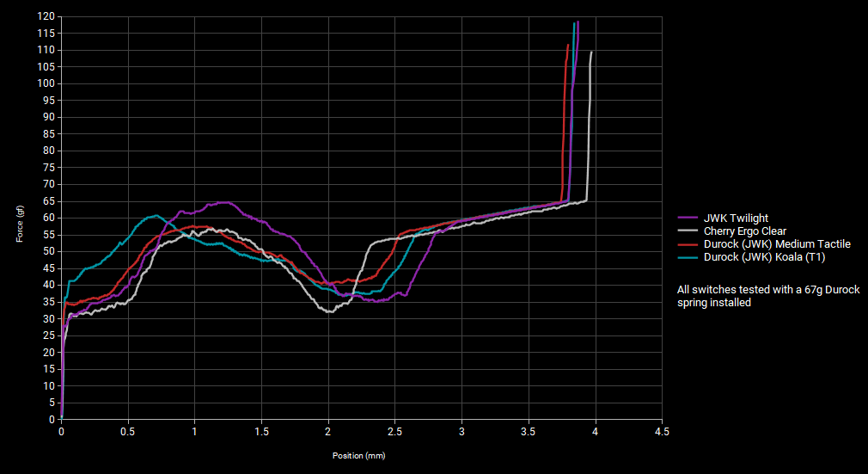The height and width of the screenshot is (474, 868).
Task: Click the JWK Twilight legend label
Action: click(x=736, y=219)
